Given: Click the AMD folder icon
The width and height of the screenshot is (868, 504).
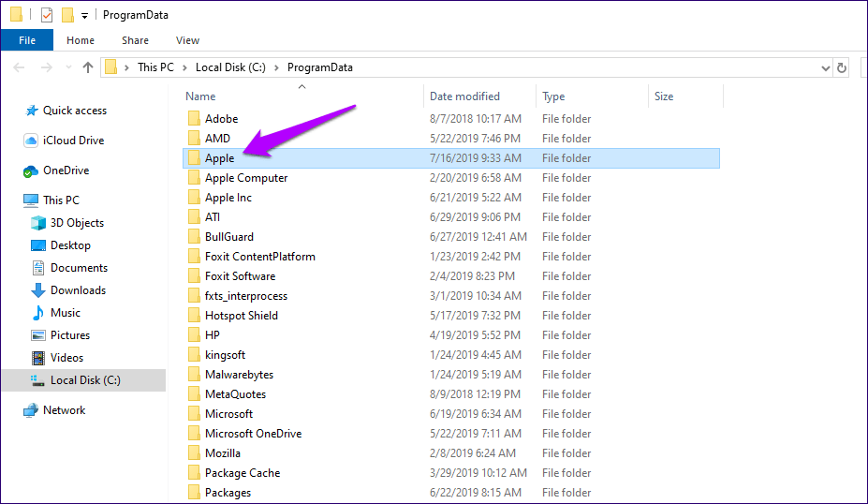Looking at the screenshot, I should 194,139.
